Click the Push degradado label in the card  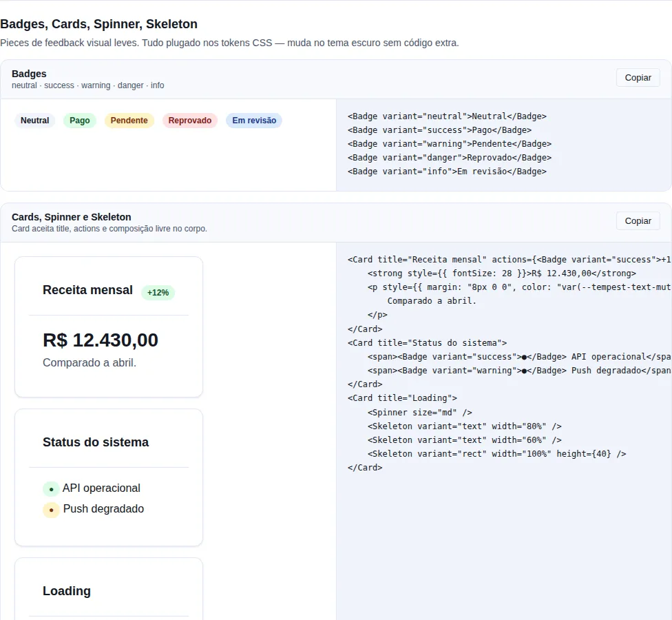point(103,508)
